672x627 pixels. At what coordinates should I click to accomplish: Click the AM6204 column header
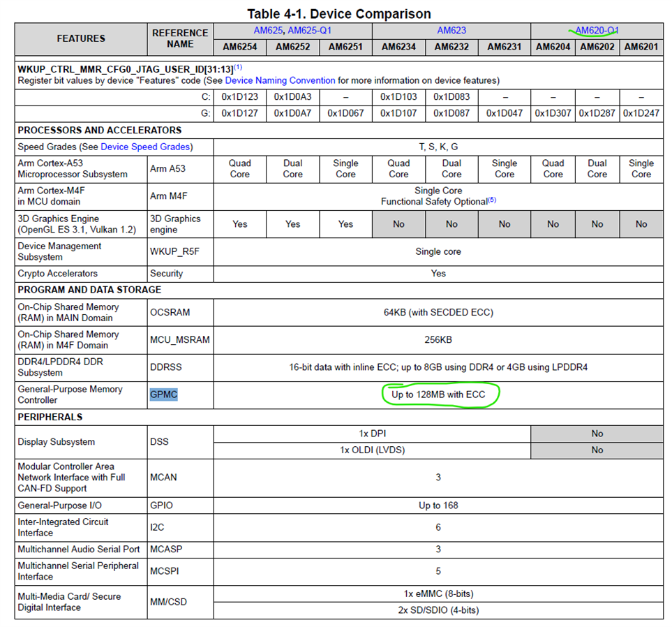553,47
